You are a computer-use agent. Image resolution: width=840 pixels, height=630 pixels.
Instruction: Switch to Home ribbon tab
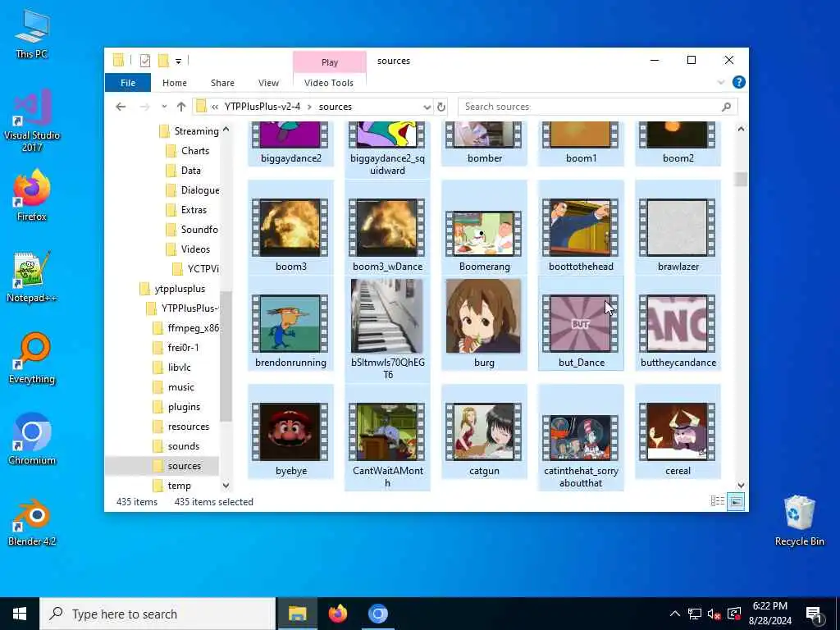[175, 83]
